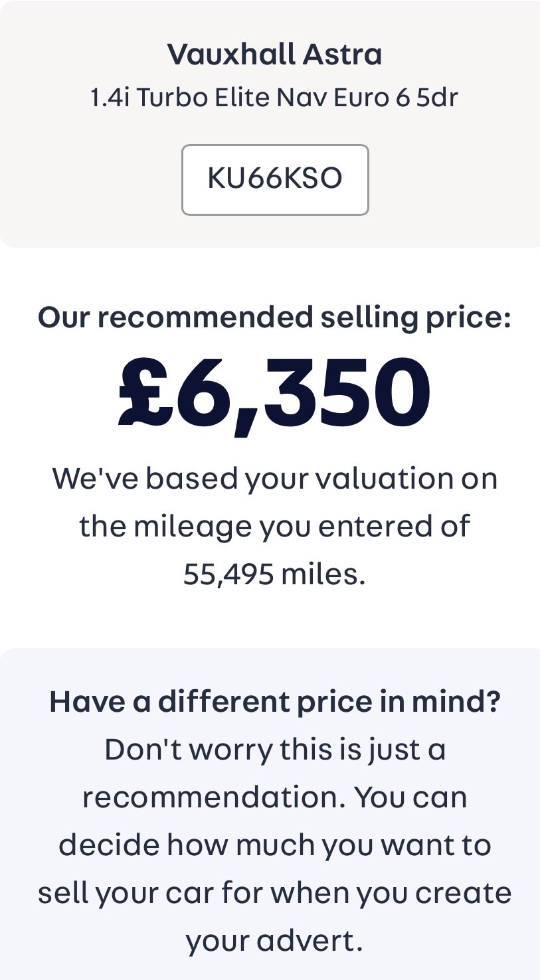Tap 'the mileage you entered of' line
This screenshot has width=540, height=980.
pyautogui.click(x=274, y=526)
